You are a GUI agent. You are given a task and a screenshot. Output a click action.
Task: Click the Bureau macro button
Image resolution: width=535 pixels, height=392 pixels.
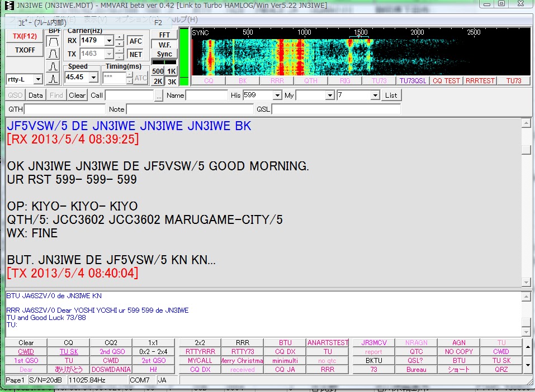[x=416, y=369]
